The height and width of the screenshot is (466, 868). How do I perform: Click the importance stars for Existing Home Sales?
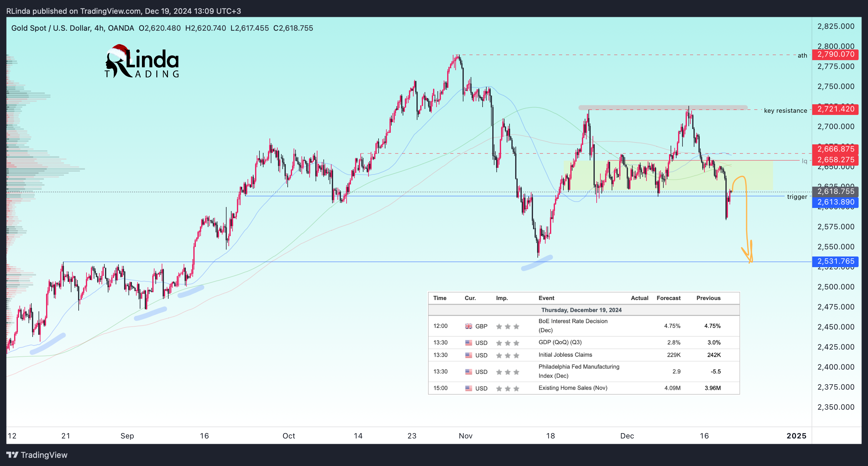(507, 388)
